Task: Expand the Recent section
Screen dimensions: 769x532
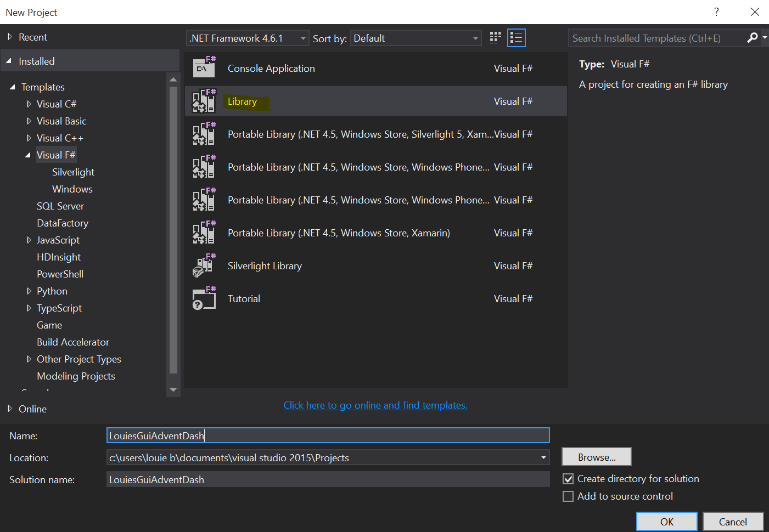Action: (x=10, y=37)
